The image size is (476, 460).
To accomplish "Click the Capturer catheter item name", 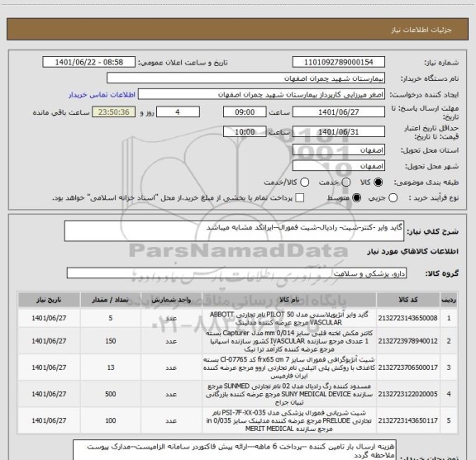I will 289,341.
